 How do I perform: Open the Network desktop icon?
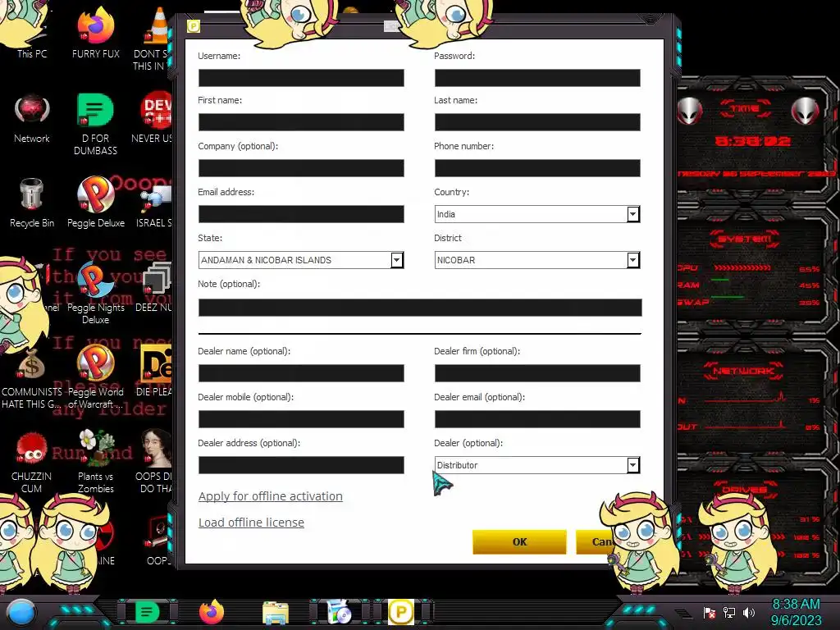tap(32, 118)
